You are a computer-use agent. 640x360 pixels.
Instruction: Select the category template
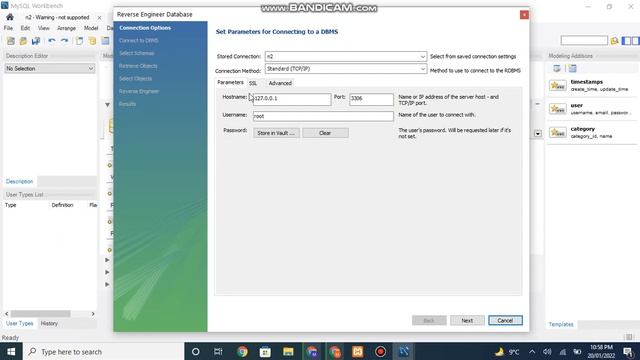pos(592,132)
